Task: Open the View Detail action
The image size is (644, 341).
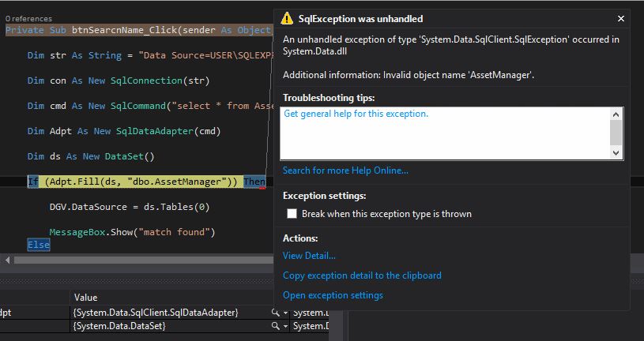Action: [309, 256]
